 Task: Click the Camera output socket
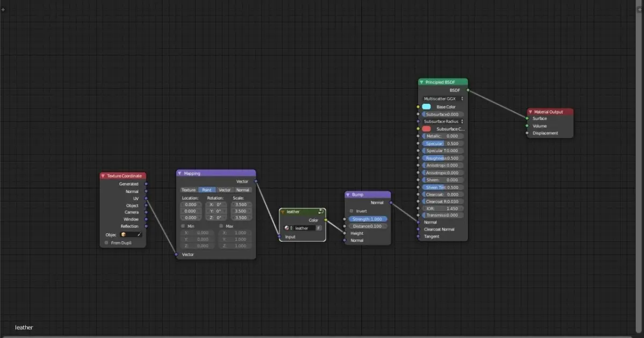(146, 212)
